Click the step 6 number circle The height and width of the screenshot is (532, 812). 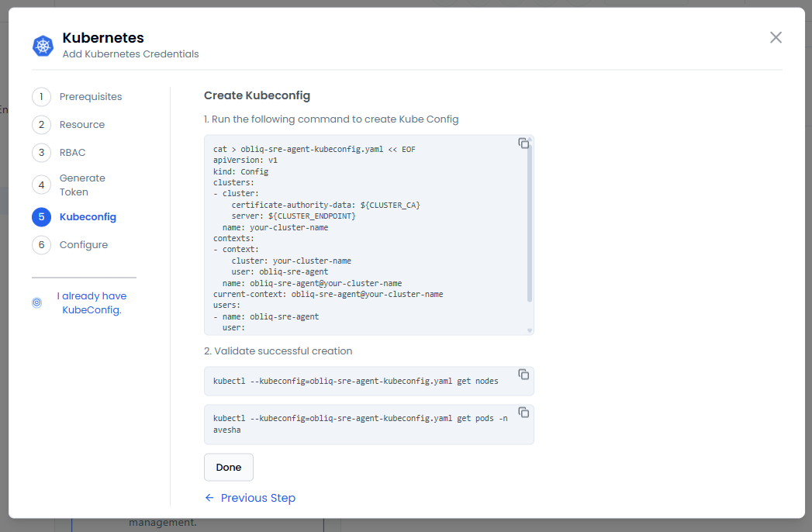coord(41,245)
